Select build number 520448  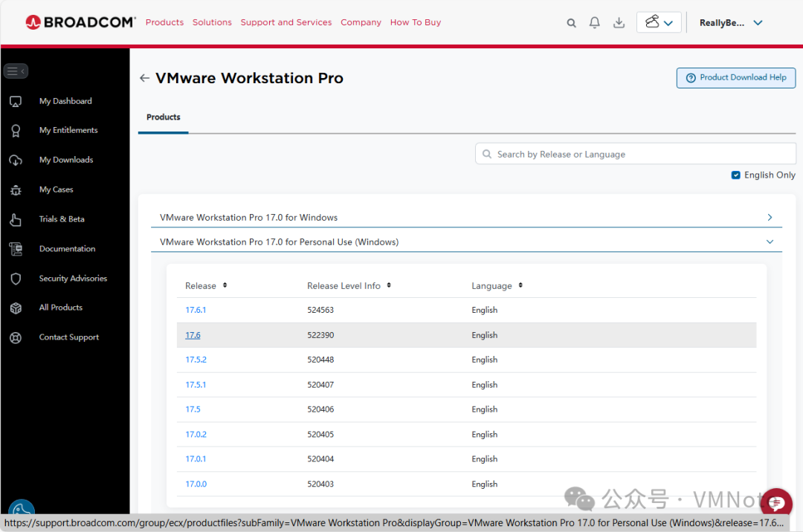coord(320,360)
